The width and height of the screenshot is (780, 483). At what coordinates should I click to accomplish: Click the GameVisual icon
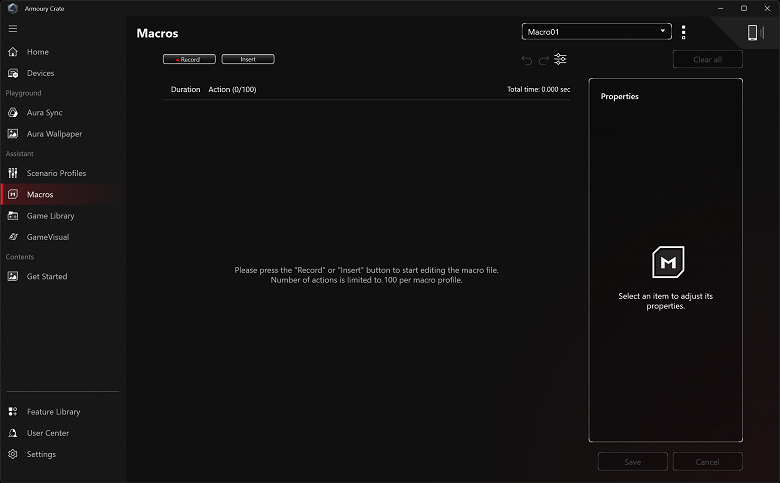pyautogui.click(x=13, y=237)
